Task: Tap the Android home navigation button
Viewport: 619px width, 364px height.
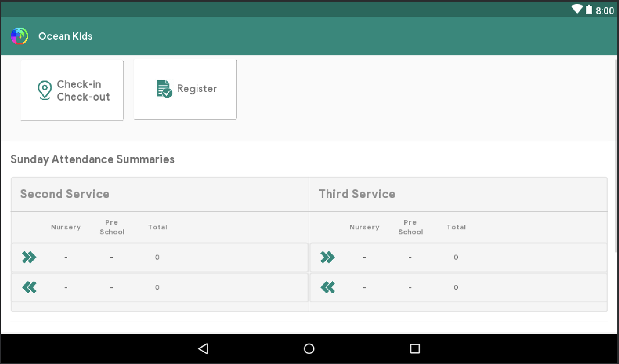Action: click(x=309, y=348)
